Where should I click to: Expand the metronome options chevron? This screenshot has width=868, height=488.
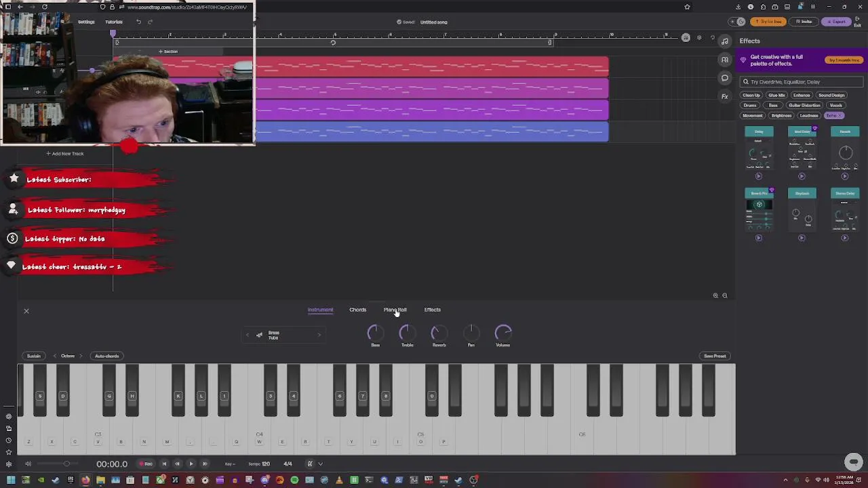point(320,464)
